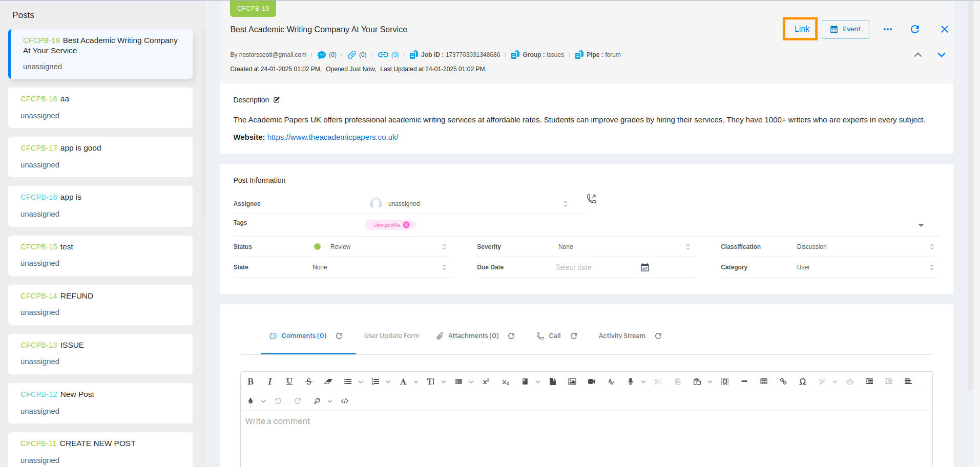Click the Link button
980x467 pixels.
click(802, 29)
